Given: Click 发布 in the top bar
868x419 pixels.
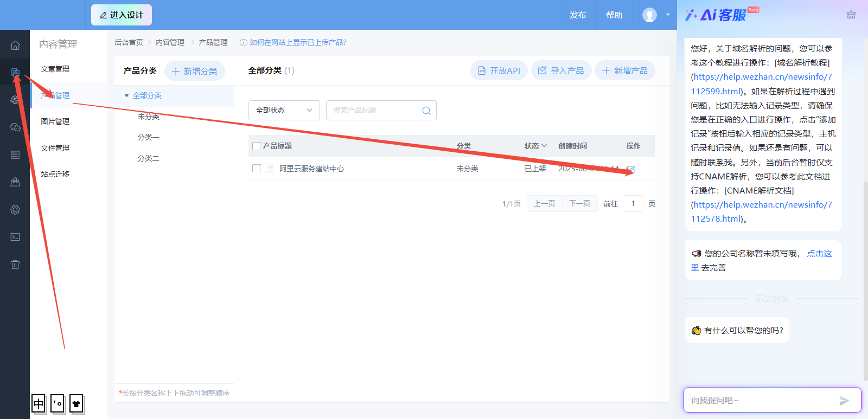Looking at the screenshot, I should pos(578,15).
